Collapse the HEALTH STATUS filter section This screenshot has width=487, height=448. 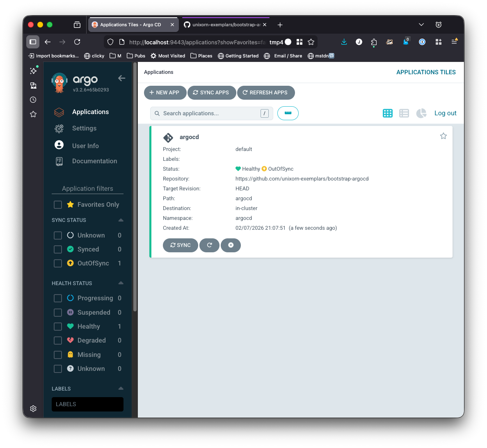[x=121, y=283]
